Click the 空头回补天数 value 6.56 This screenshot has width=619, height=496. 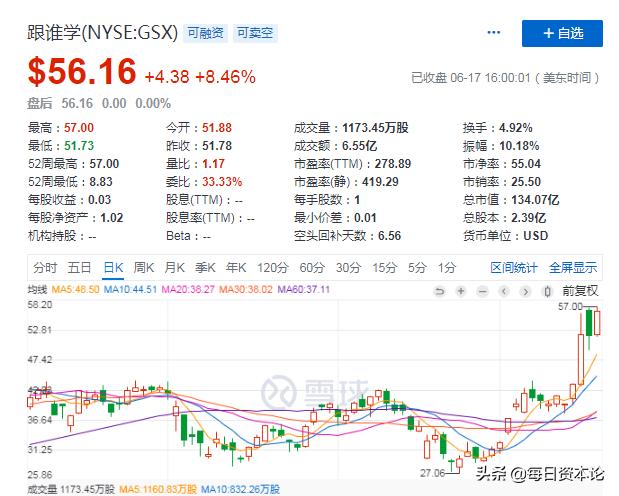click(389, 236)
